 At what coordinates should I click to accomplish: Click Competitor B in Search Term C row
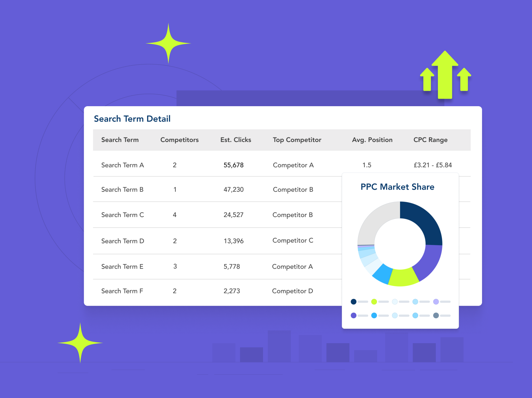(x=292, y=215)
